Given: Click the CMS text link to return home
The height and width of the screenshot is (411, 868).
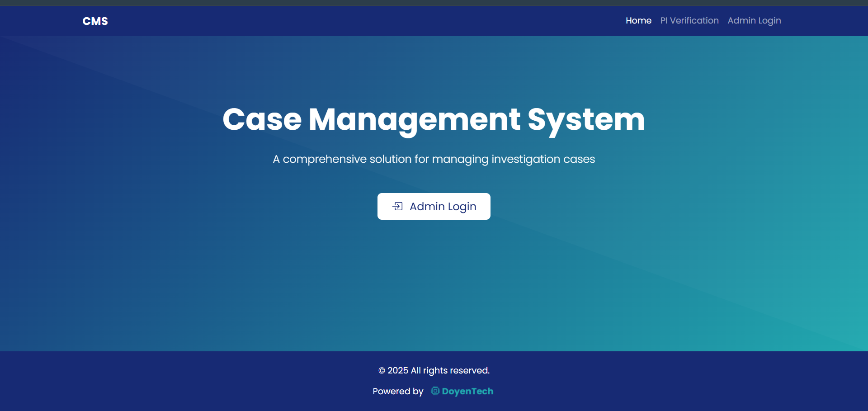Looking at the screenshot, I should pyautogui.click(x=95, y=21).
